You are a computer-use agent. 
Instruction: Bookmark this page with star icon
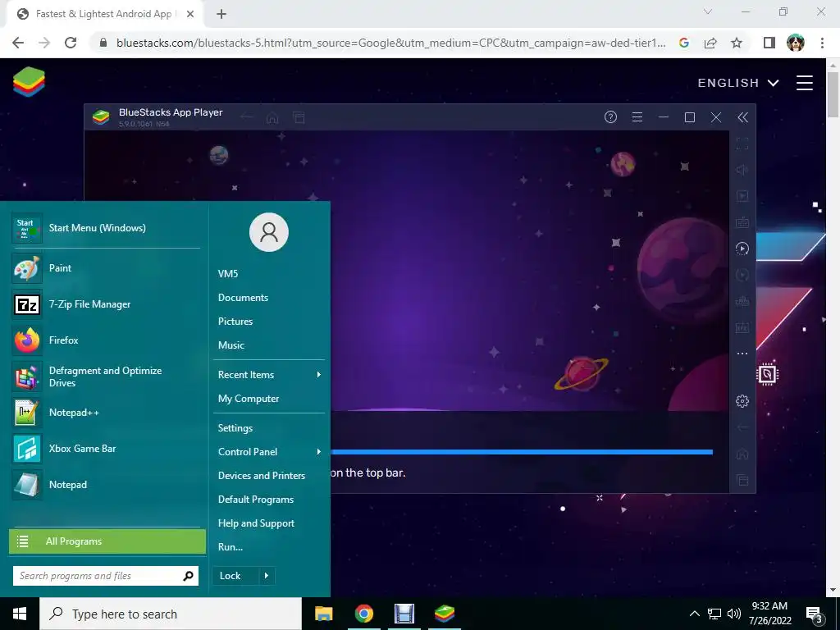(737, 43)
